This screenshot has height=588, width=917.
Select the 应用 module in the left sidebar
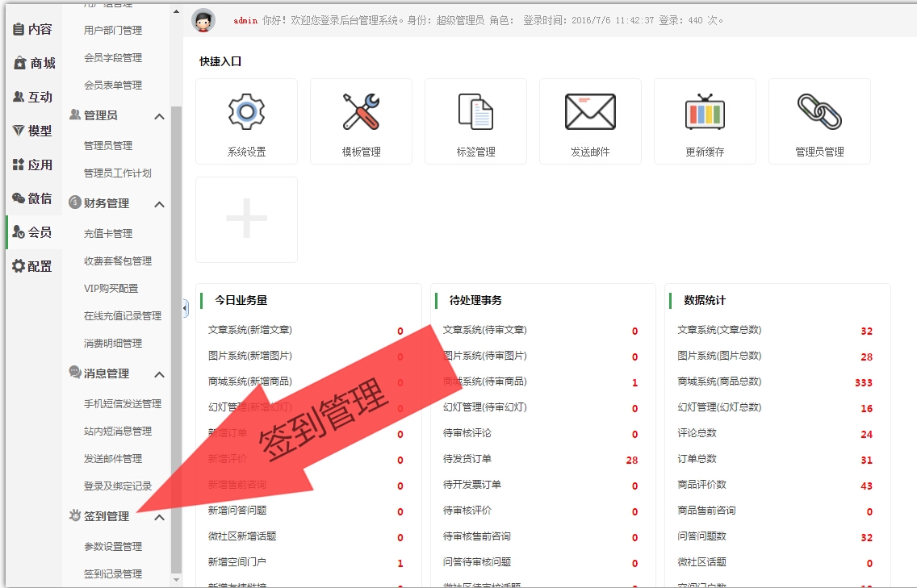[33, 165]
